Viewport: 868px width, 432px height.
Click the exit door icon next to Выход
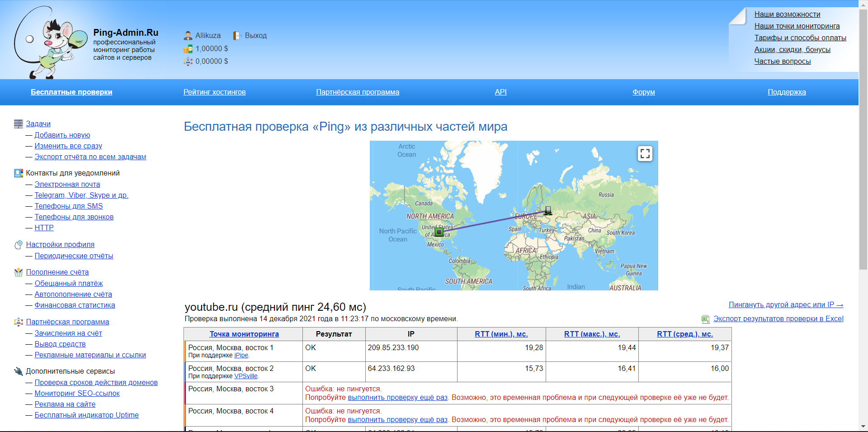point(237,36)
